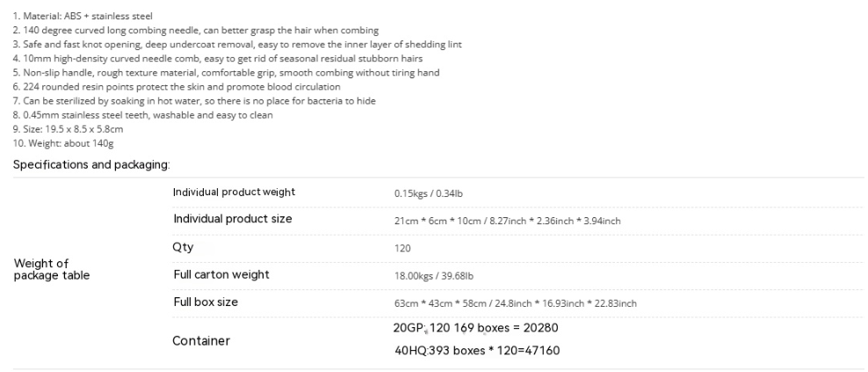Screen dimensions: 868x372
Task: Click the Material ABS stainless steel line
Action: click(x=83, y=17)
